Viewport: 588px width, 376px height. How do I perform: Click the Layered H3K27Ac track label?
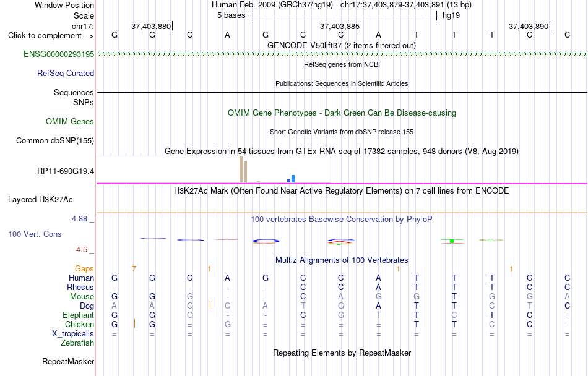pyautogui.click(x=40, y=200)
